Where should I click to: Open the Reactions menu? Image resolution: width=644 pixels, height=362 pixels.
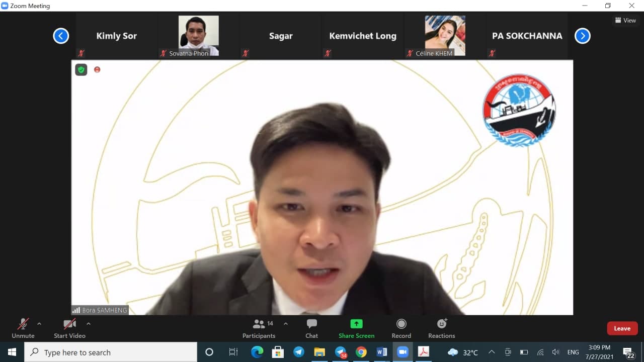[441, 328]
